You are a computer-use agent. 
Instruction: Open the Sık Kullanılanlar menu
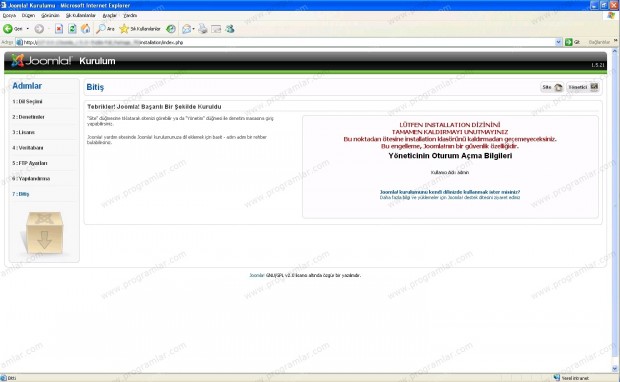[81, 15]
